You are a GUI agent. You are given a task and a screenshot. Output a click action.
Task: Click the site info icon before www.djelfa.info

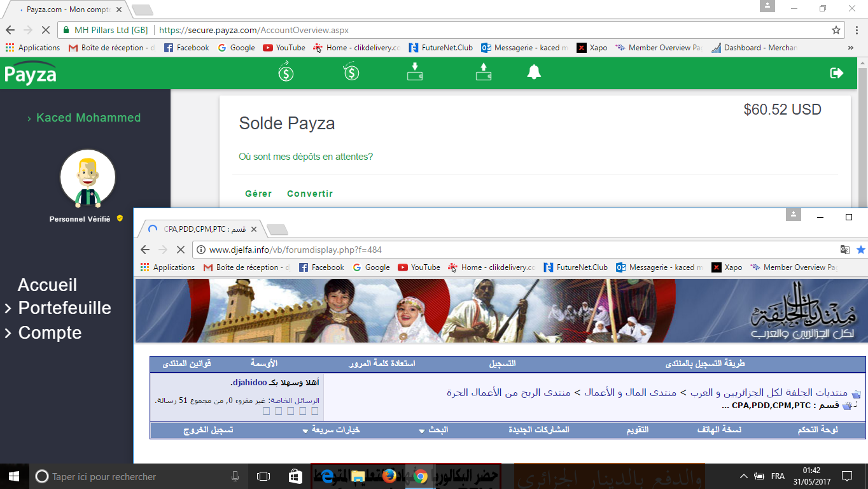click(x=200, y=250)
